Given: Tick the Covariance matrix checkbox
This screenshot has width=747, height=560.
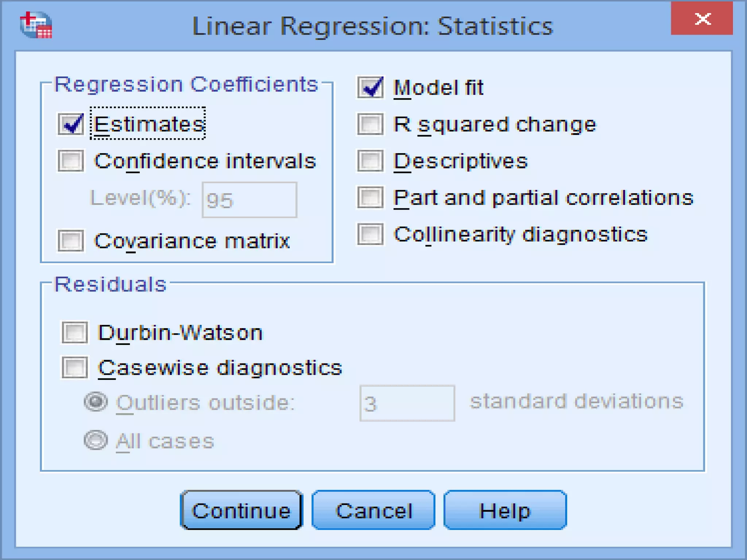Looking at the screenshot, I should coord(71,241).
